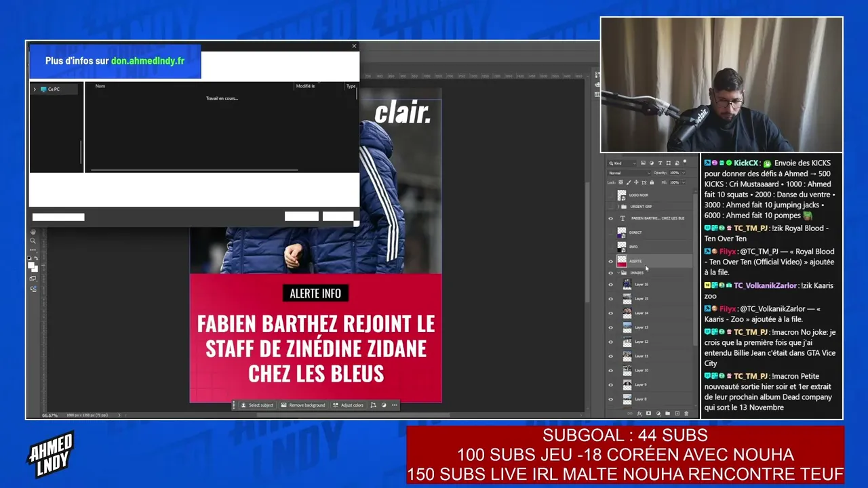Screen dimensions: 868x488
Task: Click the mask circle icon in contextual bar
Action: point(384,405)
